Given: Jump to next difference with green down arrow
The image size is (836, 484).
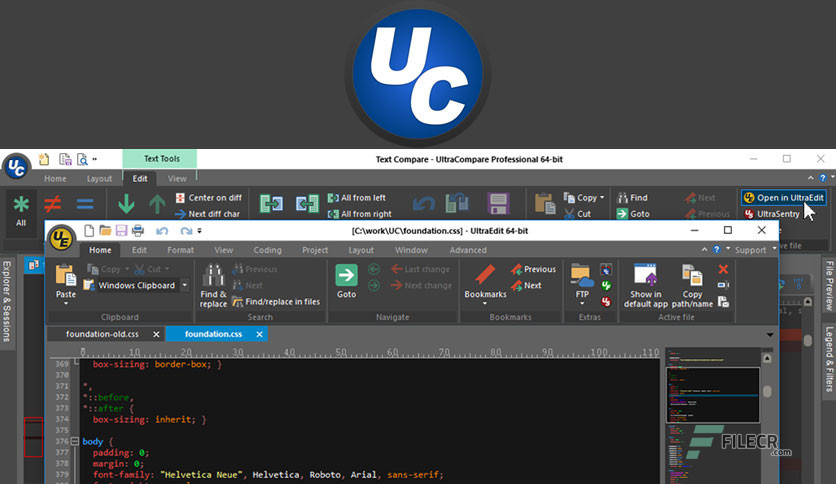Looking at the screenshot, I should tap(126, 204).
